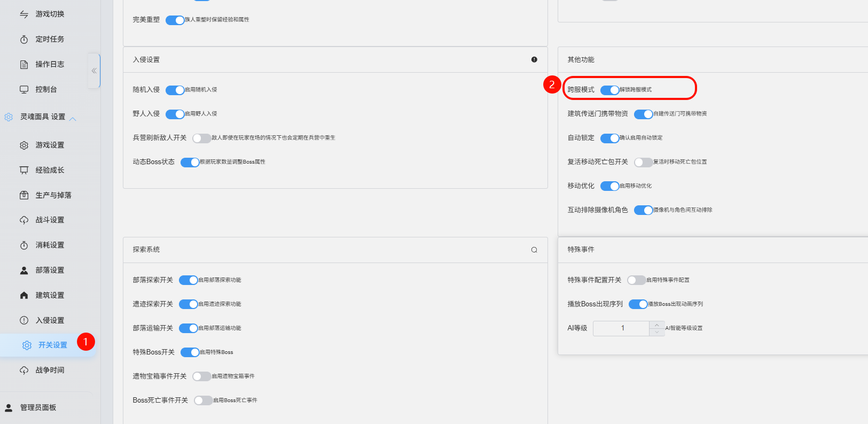Collapse the sidebar with double-chevron handle

[94, 71]
